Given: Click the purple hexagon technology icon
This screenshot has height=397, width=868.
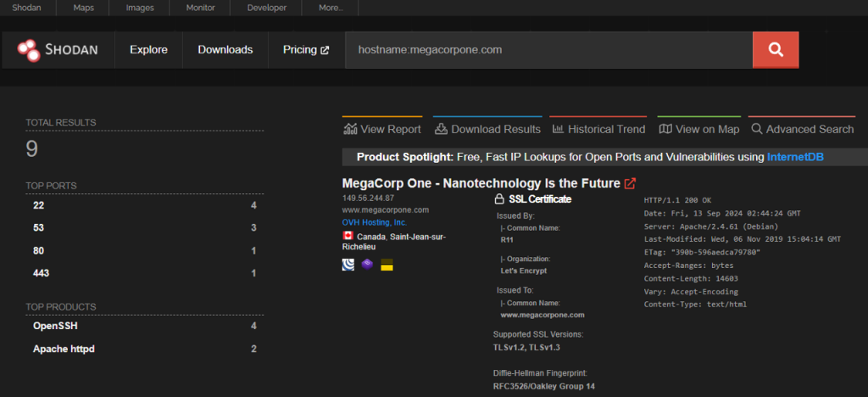Looking at the screenshot, I should click(x=367, y=265).
